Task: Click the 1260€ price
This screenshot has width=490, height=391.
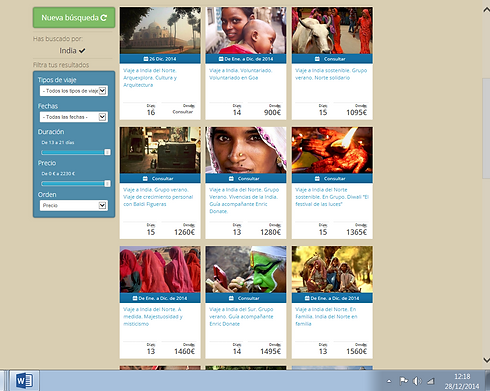Action: tap(184, 232)
